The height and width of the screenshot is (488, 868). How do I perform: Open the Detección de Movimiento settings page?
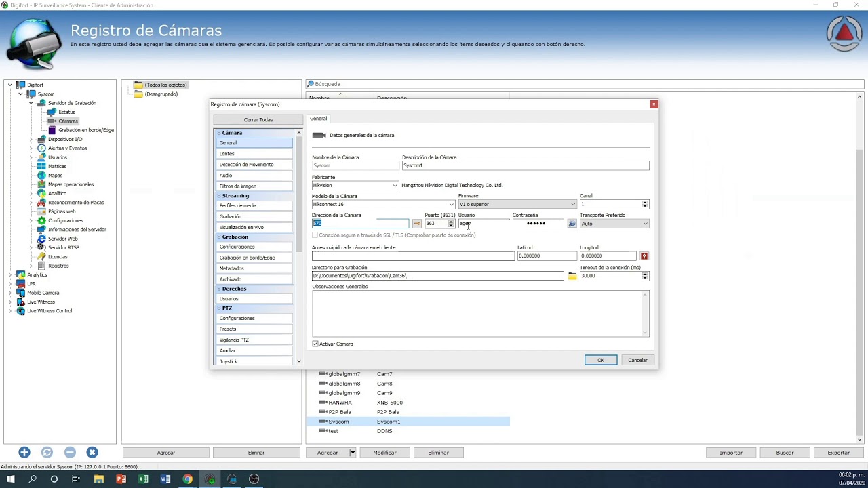[246, 164]
